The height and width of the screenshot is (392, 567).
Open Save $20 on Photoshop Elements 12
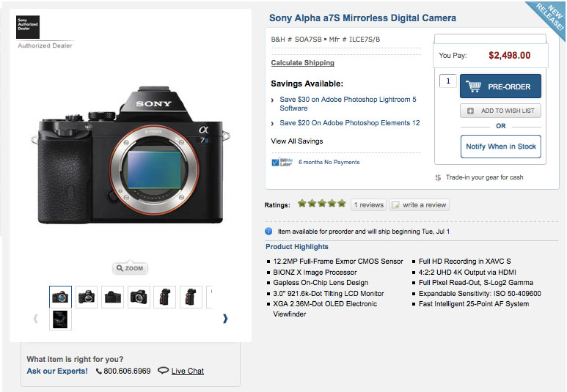tap(349, 123)
